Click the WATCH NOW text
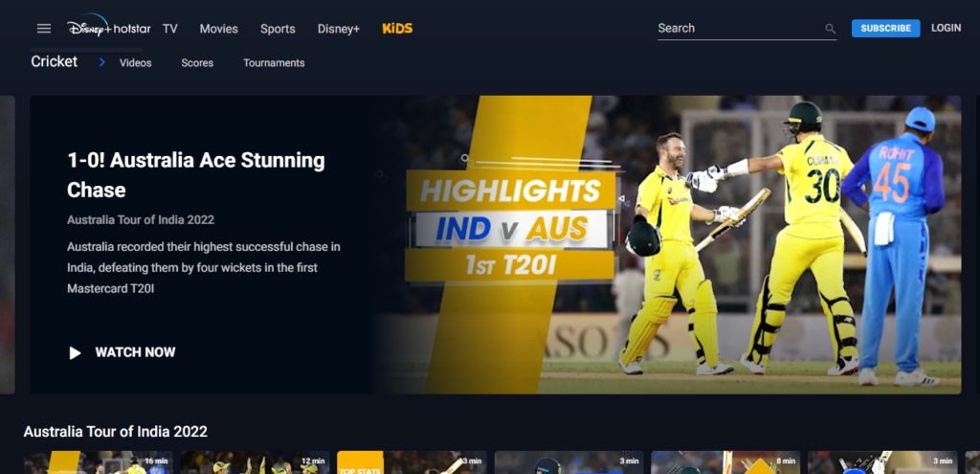This screenshot has width=980, height=474. [x=135, y=352]
